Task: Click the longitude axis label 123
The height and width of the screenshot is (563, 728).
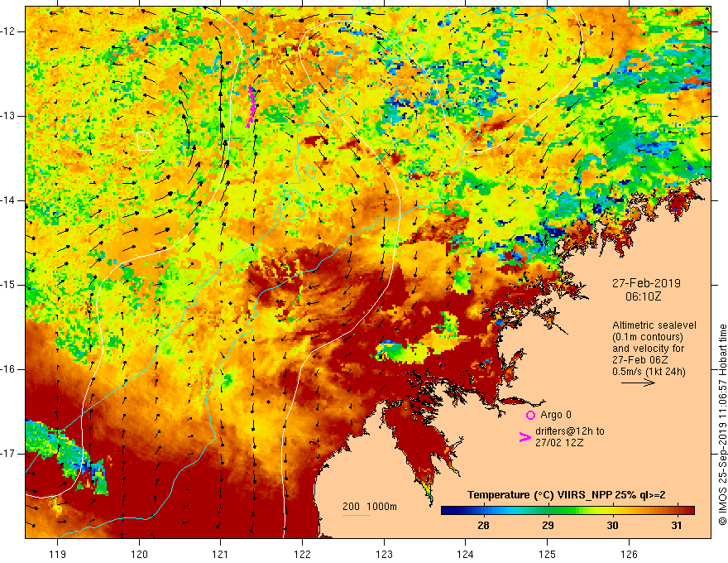Action: [x=384, y=554]
